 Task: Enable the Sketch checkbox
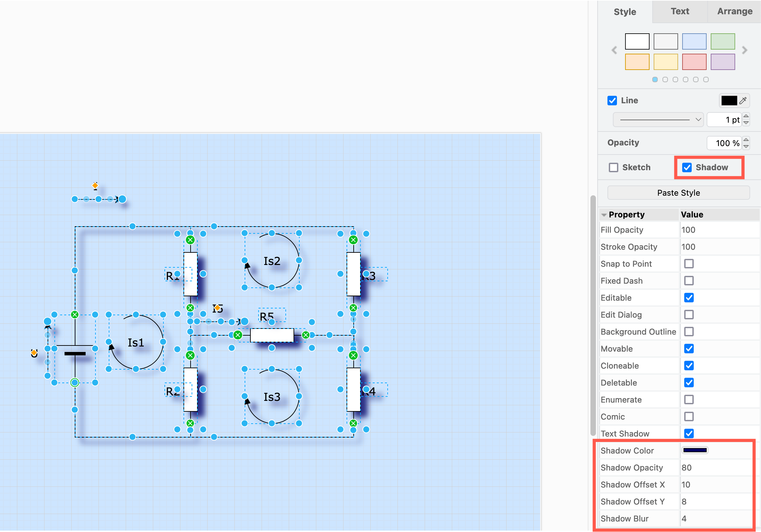pyautogui.click(x=613, y=167)
